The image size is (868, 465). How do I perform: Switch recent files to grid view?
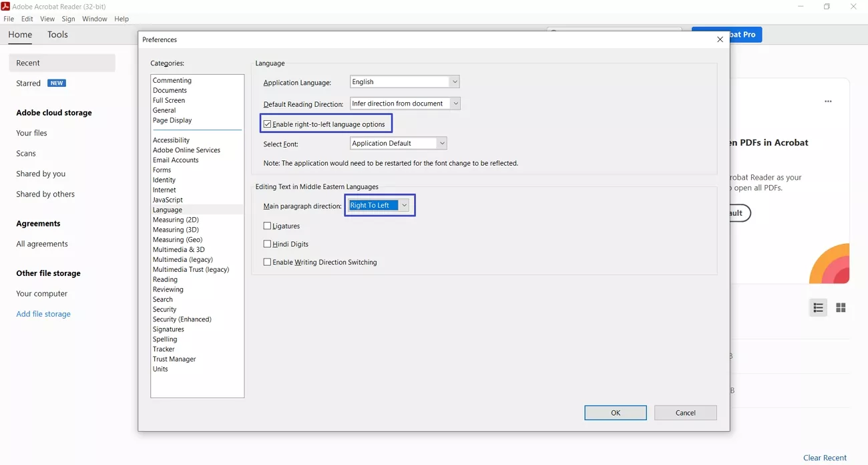[841, 307]
